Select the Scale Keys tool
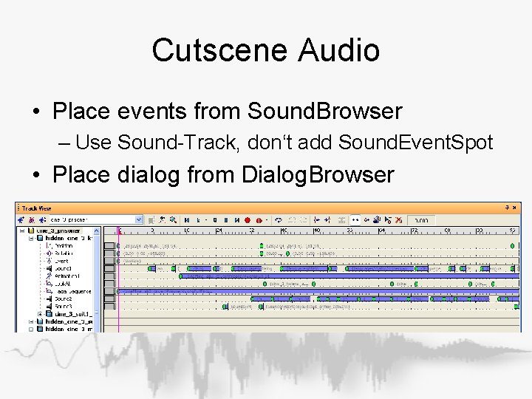Viewport: 532px width, 399px height. pos(377,220)
